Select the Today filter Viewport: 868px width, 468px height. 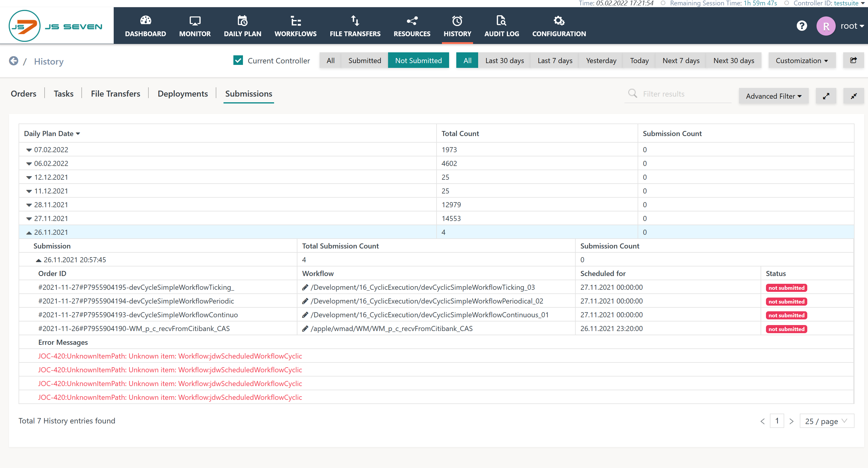(x=639, y=61)
